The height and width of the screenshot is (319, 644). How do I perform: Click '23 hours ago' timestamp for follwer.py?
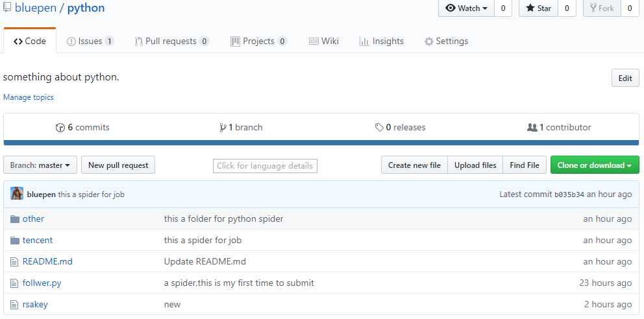[x=606, y=283]
